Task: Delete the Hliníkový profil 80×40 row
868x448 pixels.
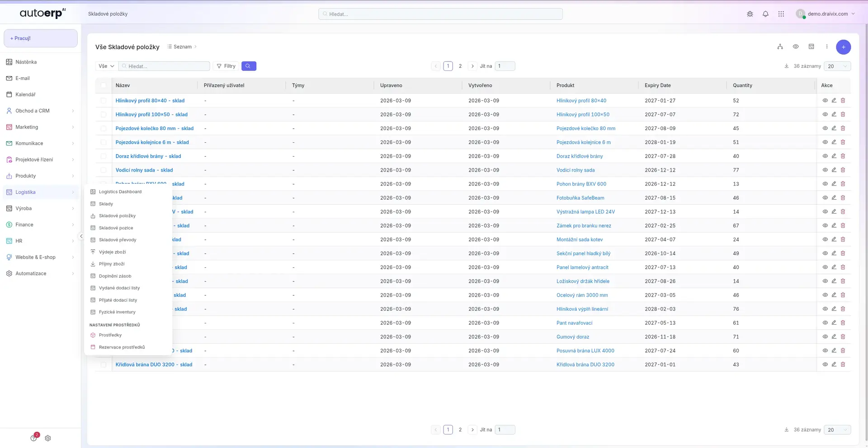Action: [x=843, y=101]
